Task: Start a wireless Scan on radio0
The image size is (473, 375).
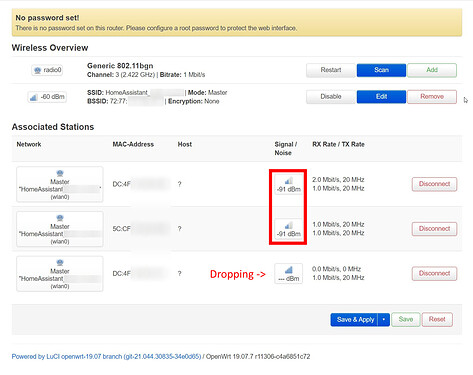Action: pos(381,70)
